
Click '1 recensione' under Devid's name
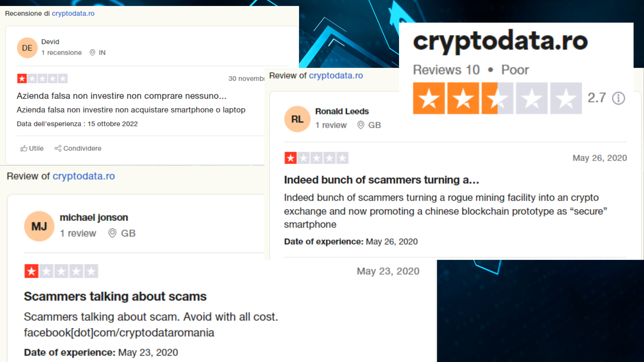[62, 52]
